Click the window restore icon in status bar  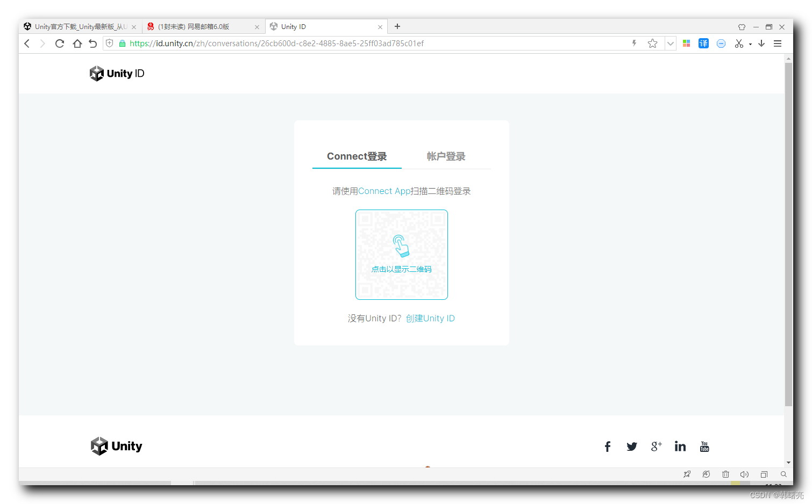764,474
